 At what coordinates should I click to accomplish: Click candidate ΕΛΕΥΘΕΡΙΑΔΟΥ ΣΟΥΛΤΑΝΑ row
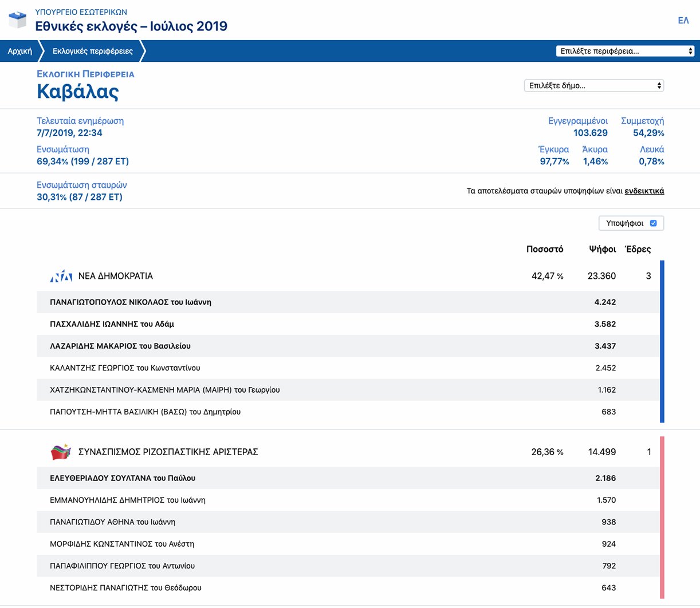pyautogui.click(x=348, y=478)
